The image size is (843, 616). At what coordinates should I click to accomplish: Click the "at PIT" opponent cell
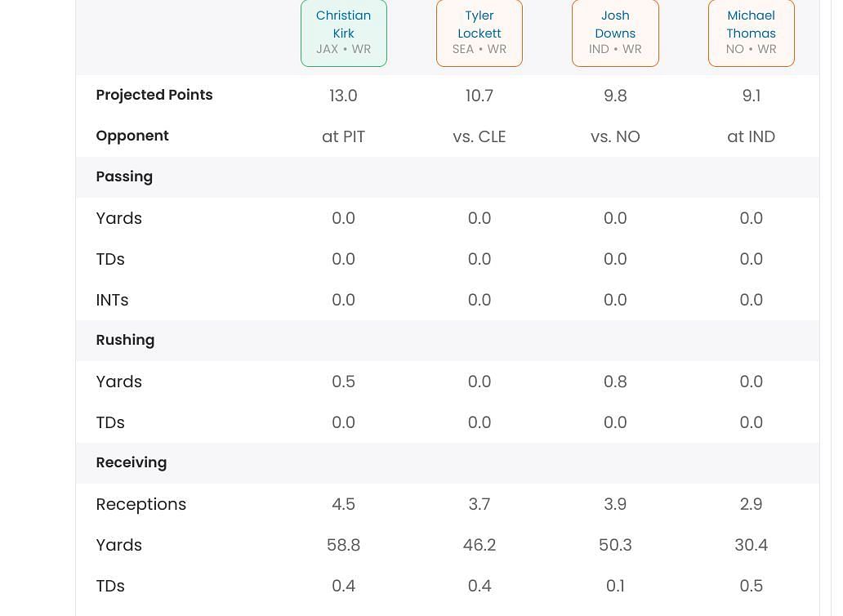coord(343,136)
